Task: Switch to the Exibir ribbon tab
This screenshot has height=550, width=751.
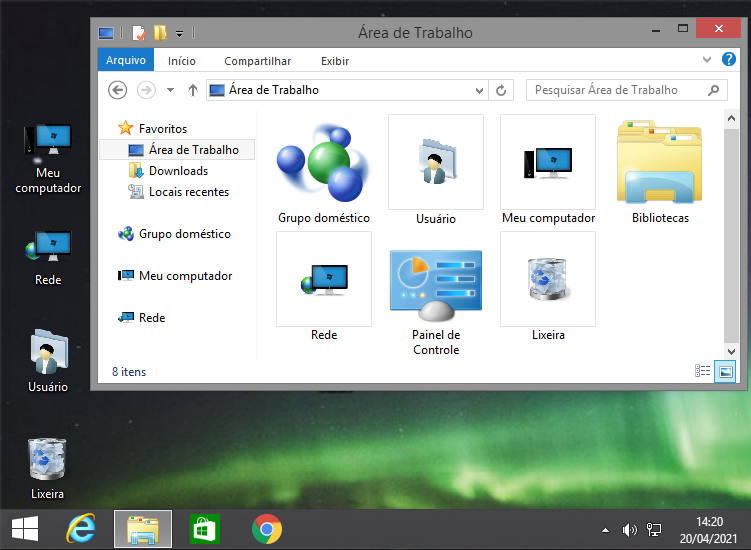Action: tap(335, 61)
